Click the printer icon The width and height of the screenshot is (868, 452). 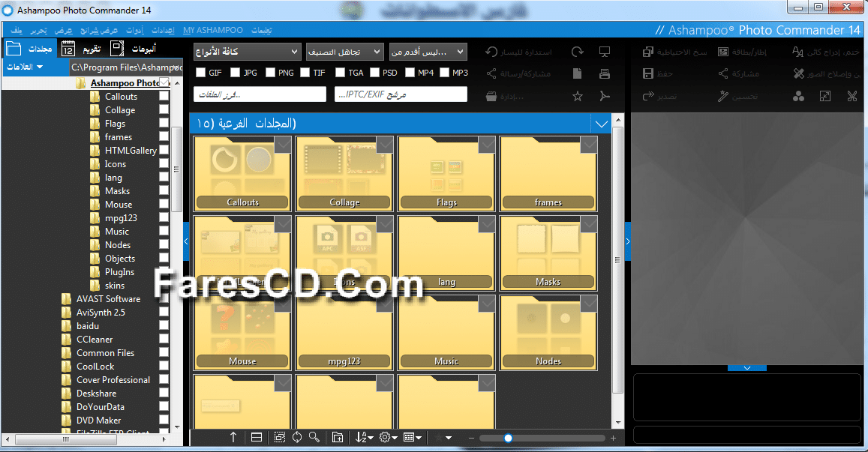pyautogui.click(x=605, y=73)
